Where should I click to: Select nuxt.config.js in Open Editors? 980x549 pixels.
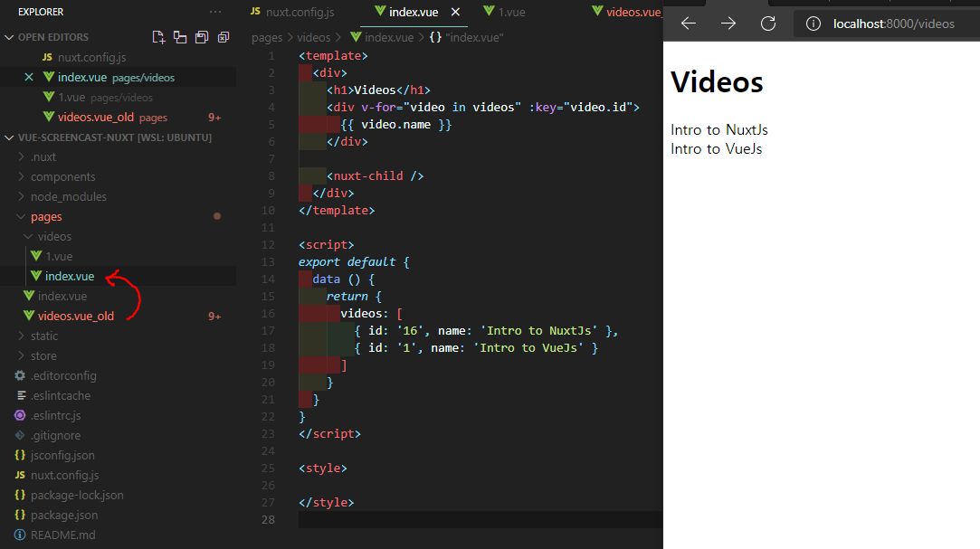[92, 58]
